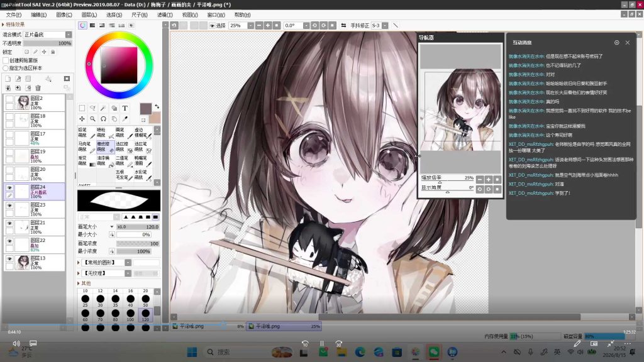Select the hand pan tool
Viewport: 644px width, 362px height.
click(114, 119)
